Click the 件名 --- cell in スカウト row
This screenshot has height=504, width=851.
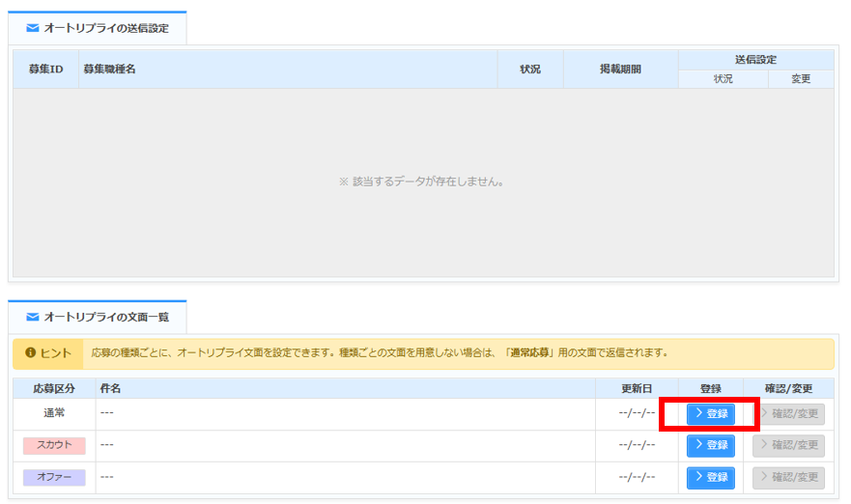coord(346,445)
